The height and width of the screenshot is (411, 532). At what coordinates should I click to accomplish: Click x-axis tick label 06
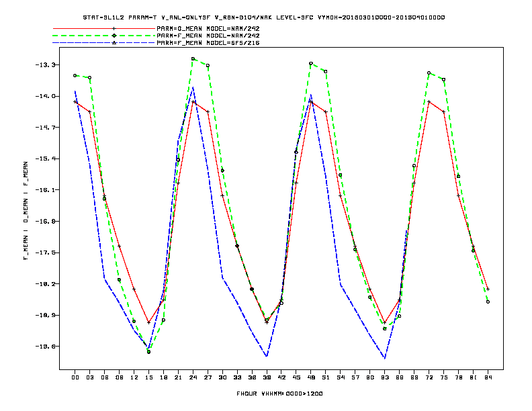pyautogui.click(x=105, y=377)
